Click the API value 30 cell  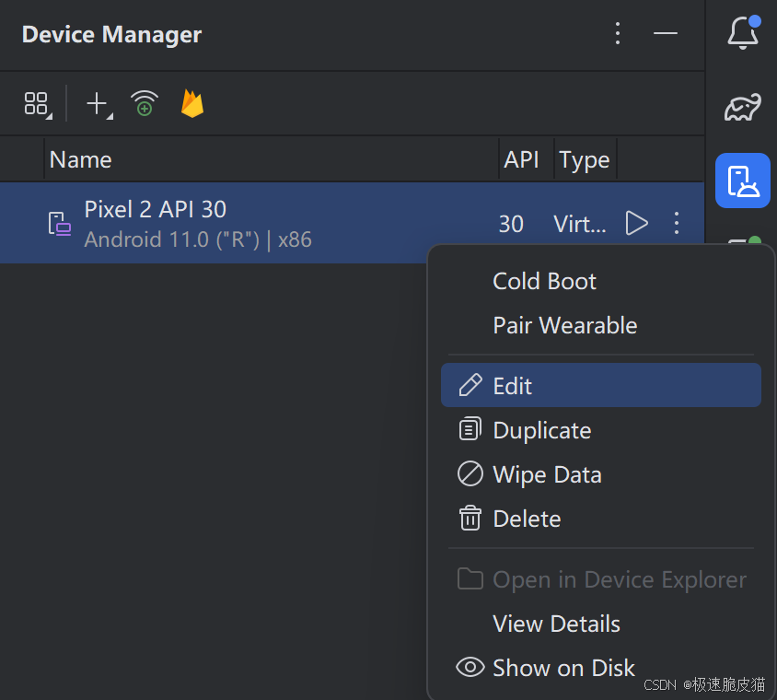[511, 224]
